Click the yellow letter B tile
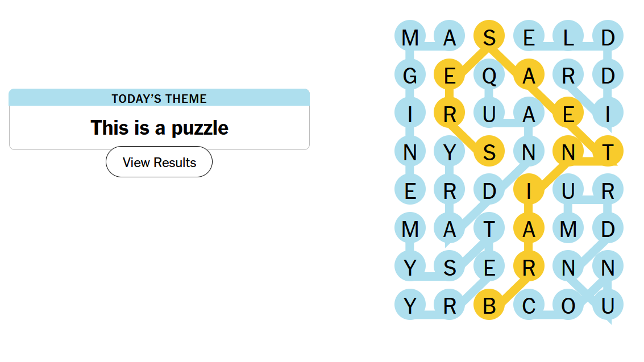644x362 pixels. [x=489, y=306]
